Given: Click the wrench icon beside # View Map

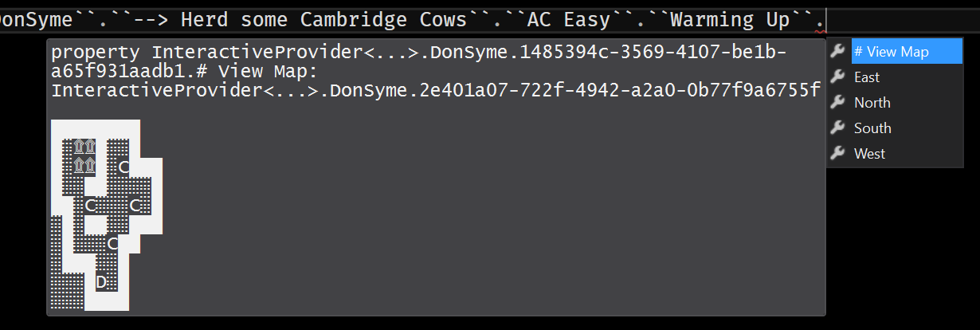Looking at the screenshot, I should point(837,52).
